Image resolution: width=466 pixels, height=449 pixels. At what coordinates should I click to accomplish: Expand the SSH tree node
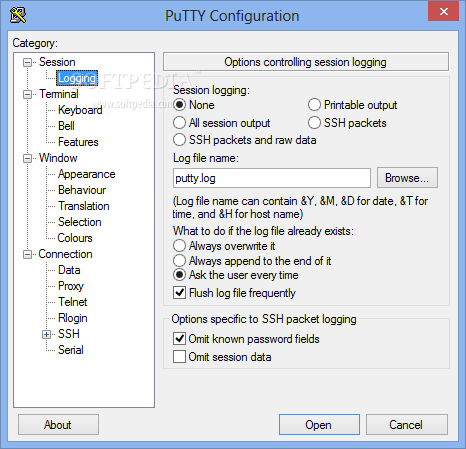click(x=46, y=334)
